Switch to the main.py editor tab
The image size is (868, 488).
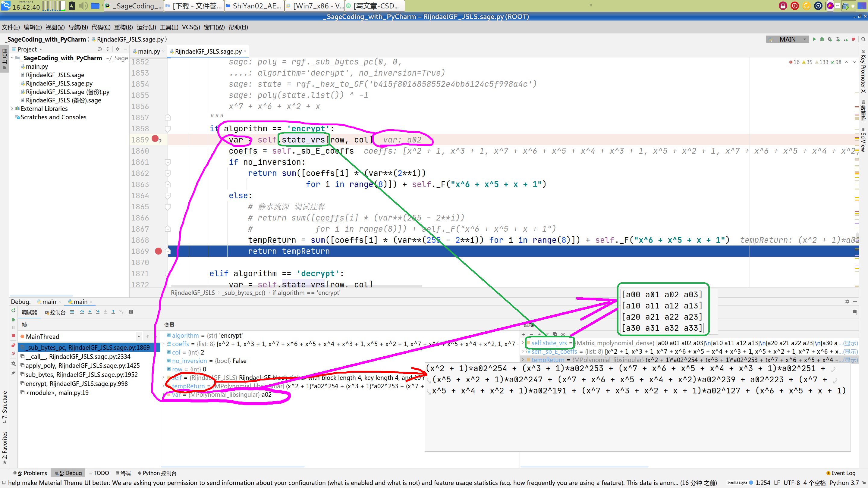click(x=148, y=51)
